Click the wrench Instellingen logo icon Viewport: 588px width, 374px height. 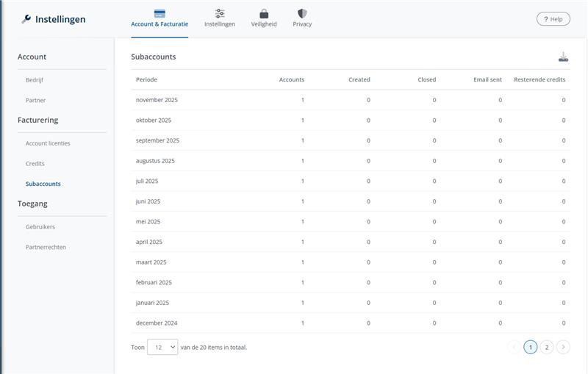26,19
